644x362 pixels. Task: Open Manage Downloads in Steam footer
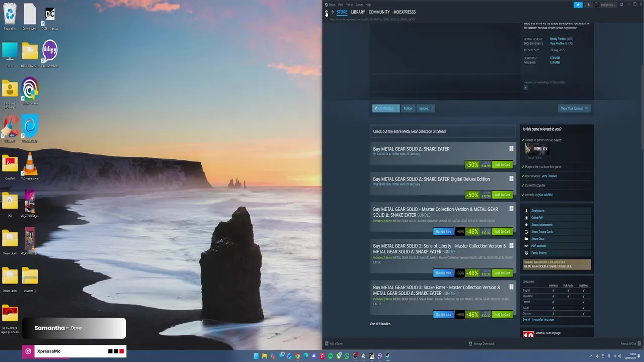[x=481, y=343]
